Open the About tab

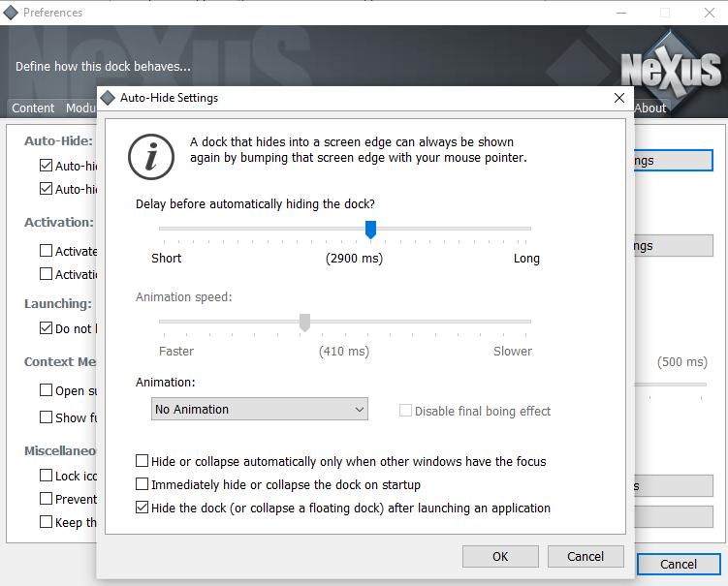649,108
